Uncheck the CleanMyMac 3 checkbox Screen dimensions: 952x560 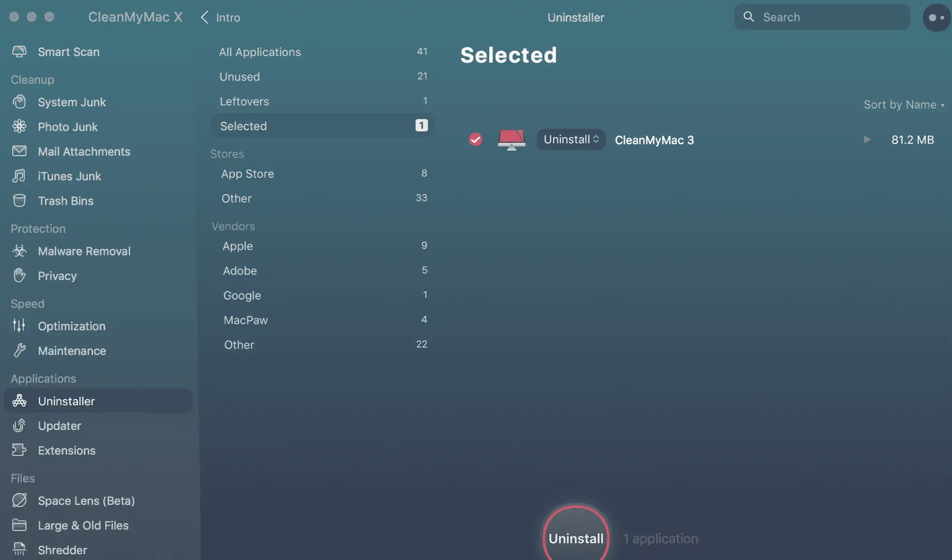tap(475, 140)
